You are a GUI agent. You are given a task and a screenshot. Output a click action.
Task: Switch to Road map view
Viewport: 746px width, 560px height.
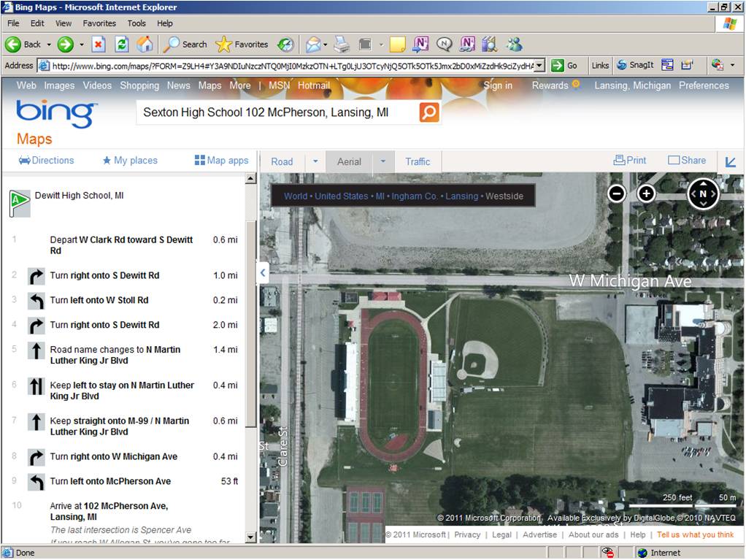click(x=282, y=162)
